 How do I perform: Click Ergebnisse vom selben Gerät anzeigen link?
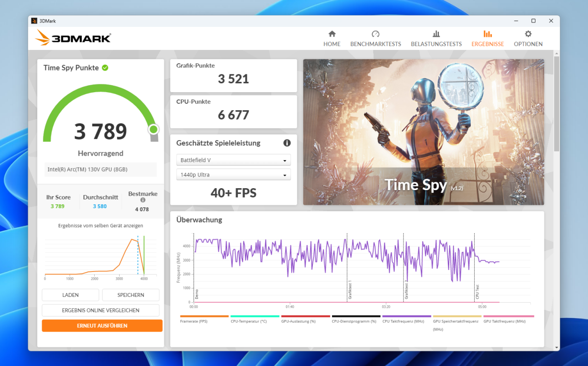pos(101,225)
